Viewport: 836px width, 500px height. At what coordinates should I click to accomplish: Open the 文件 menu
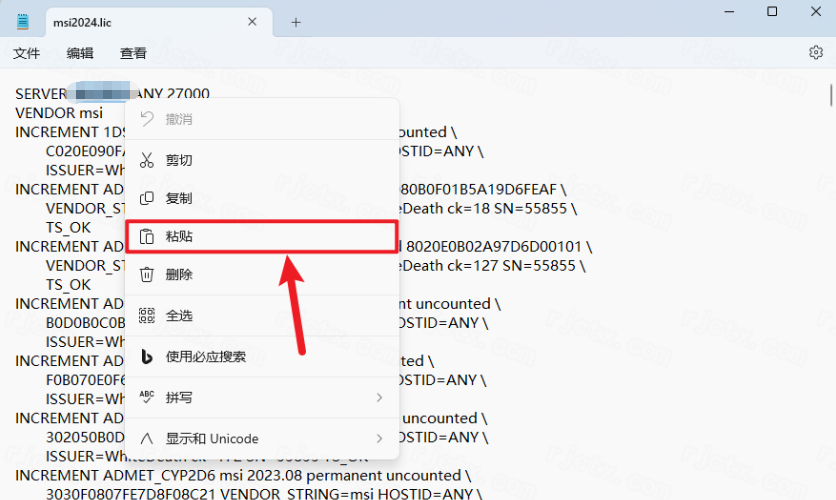click(27, 53)
